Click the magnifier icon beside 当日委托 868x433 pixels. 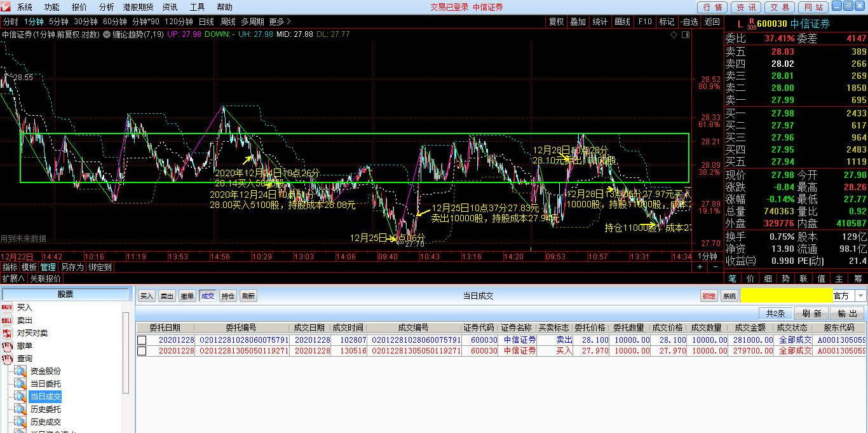[20, 384]
